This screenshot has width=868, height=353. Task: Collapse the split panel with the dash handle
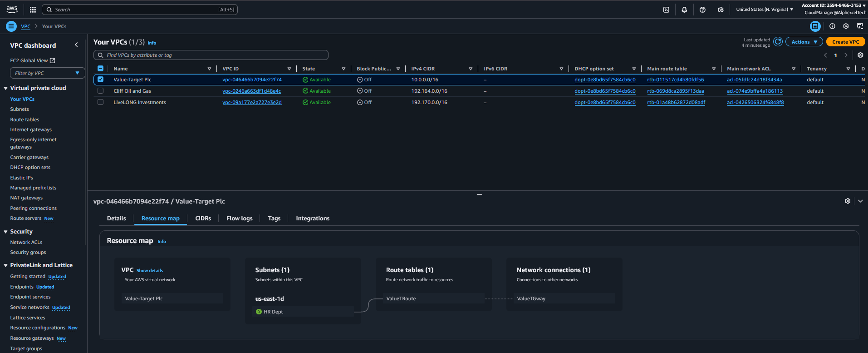coord(479,194)
